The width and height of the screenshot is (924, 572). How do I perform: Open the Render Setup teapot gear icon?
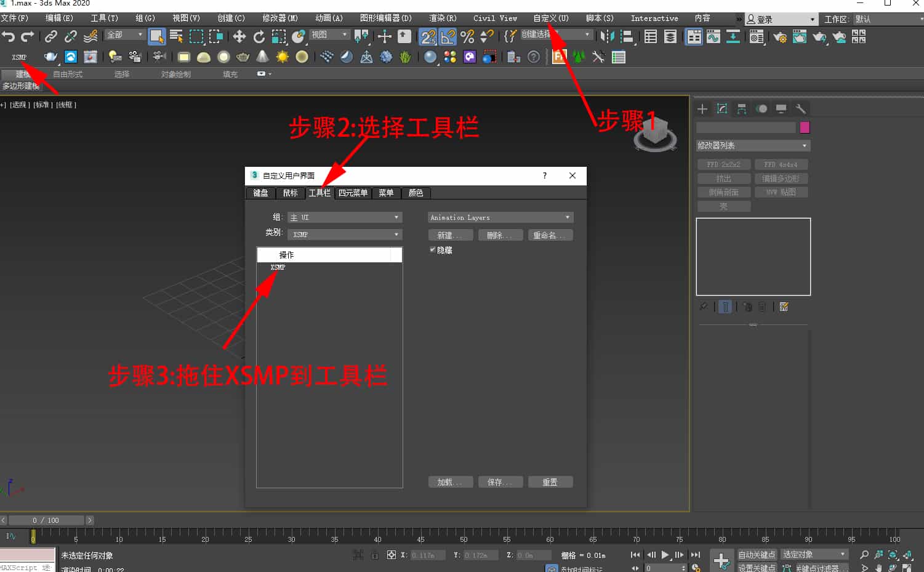[x=780, y=37]
